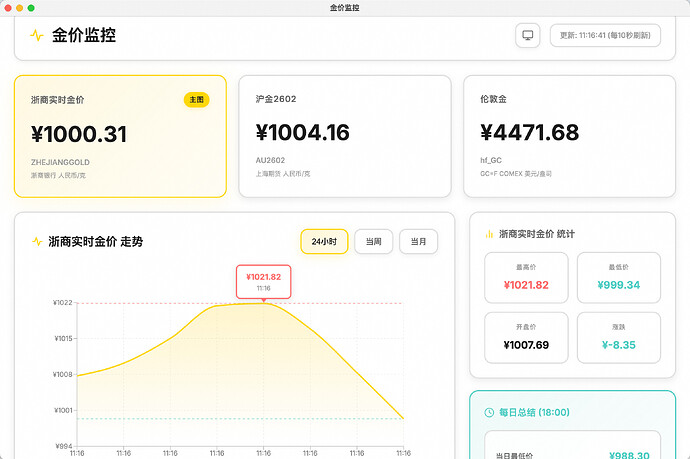
Task: Click the pulse icon beside 浙商实时金价 走势
Action: coord(37,241)
